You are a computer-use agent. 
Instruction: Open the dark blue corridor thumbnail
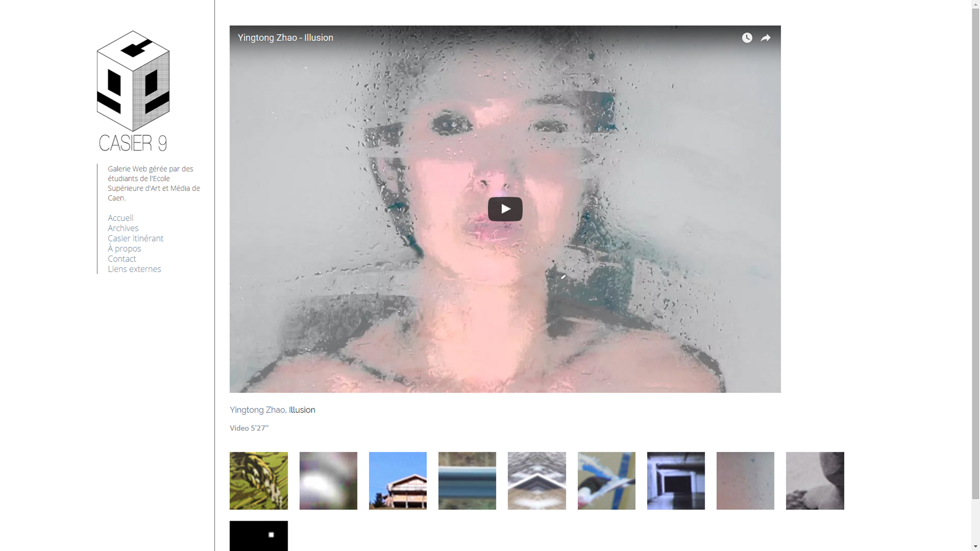pyautogui.click(x=676, y=480)
